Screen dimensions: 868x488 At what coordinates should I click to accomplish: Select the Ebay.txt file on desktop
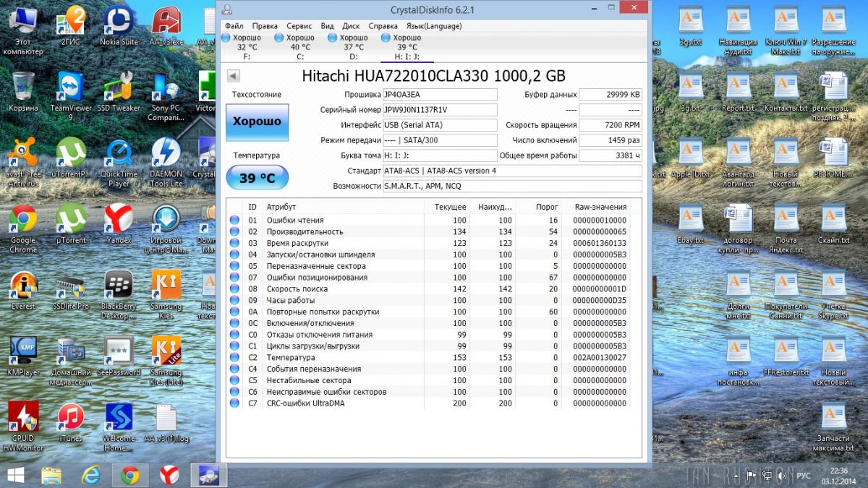coord(690,224)
